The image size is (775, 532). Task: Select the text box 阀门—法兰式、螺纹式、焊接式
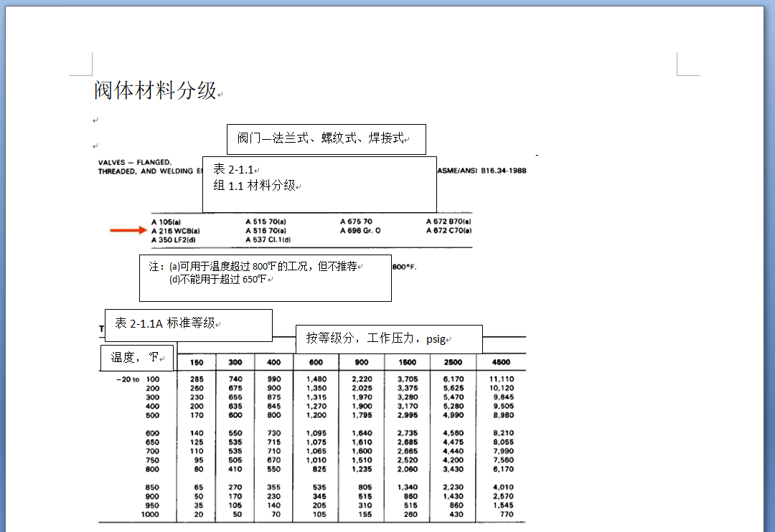[x=327, y=139]
